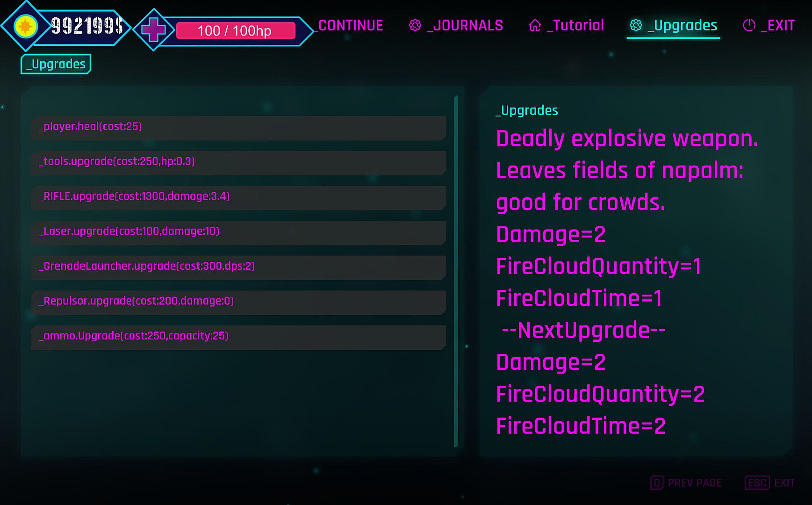The height and width of the screenshot is (505, 812).
Task: Click the power icon beside _EXIT
Action: [749, 25]
